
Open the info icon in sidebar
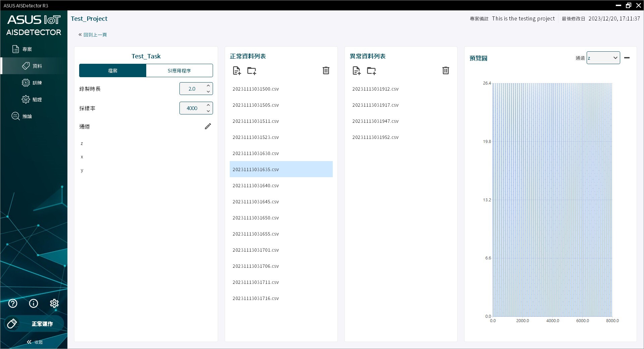coord(34,303)
